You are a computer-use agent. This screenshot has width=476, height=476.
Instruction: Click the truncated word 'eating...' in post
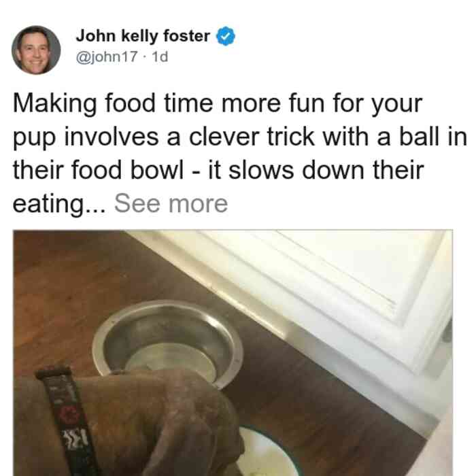[59, 204]
